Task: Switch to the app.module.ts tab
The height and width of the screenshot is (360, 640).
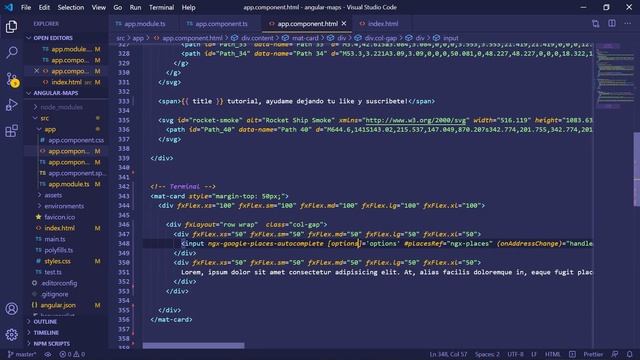Action: coord(144,24)
